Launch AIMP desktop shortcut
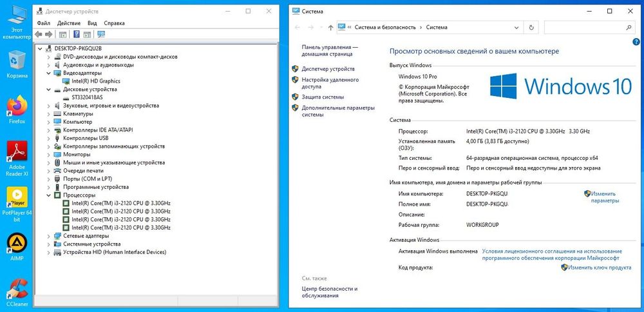 [17, 247]
